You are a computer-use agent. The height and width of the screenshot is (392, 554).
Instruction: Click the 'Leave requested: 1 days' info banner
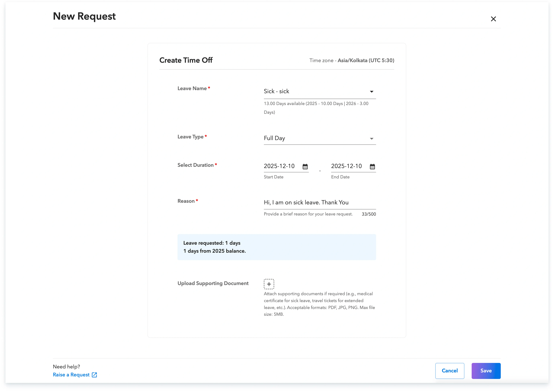pos(277,247)
